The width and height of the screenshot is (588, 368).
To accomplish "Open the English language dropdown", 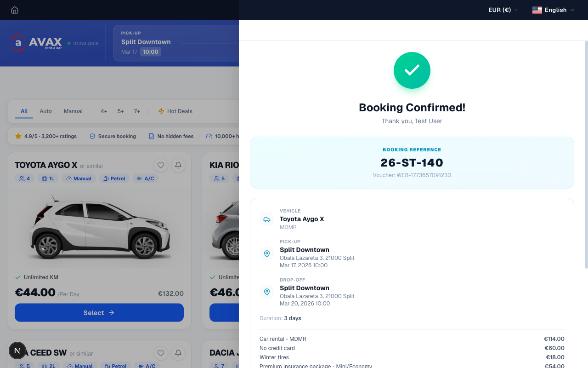I will [x=553, y=10].
